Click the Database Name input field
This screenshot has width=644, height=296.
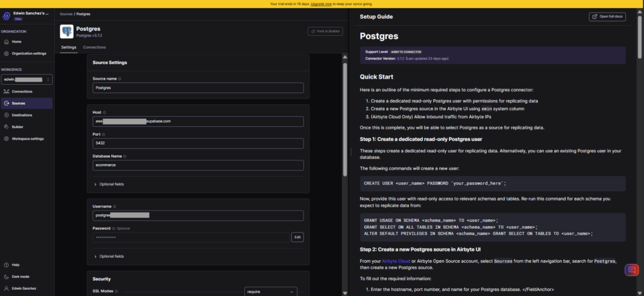(x=198, y=165)
